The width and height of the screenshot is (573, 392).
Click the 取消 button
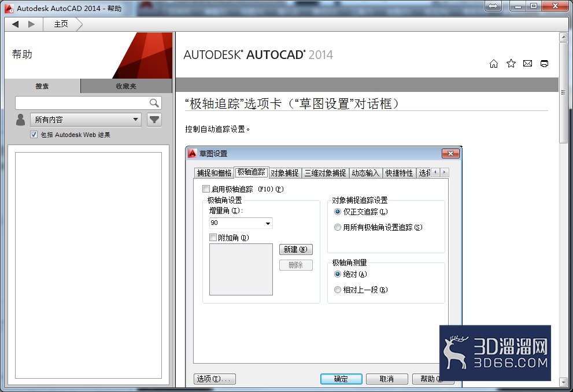387,379
